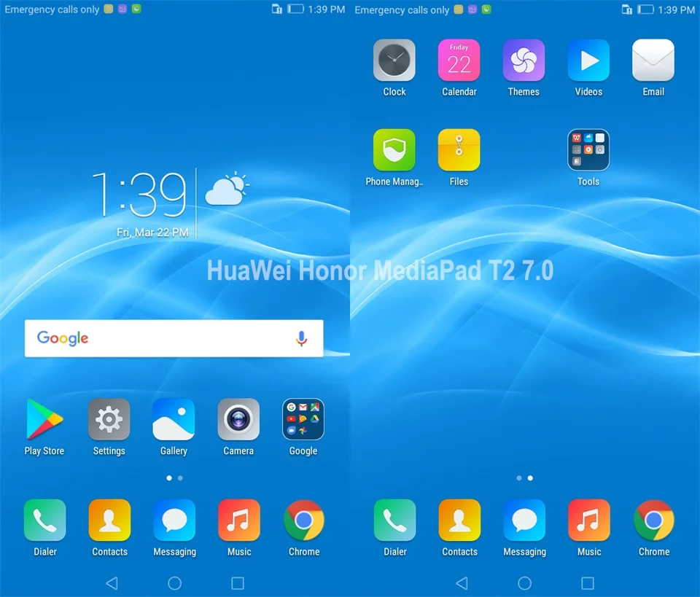Tap the Fri, Mar 22 PM date
This screenshot has height=597, width=700.
point(152,233)
